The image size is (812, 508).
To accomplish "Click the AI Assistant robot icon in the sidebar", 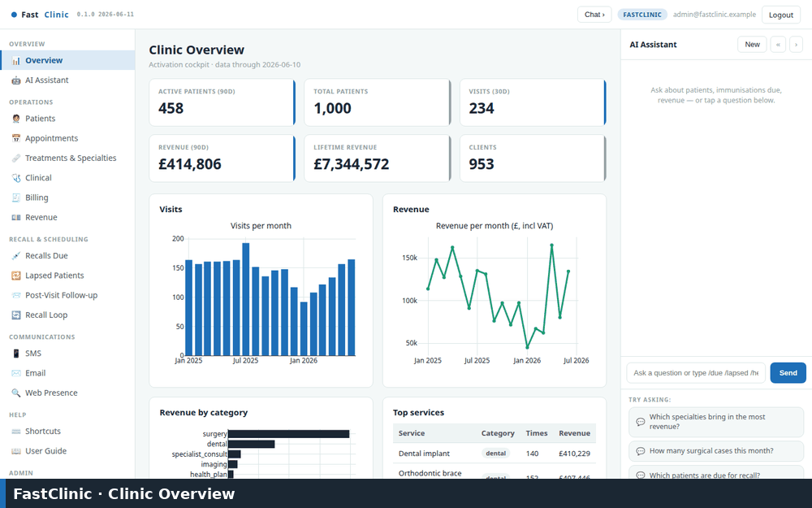I will coord(16,80).
